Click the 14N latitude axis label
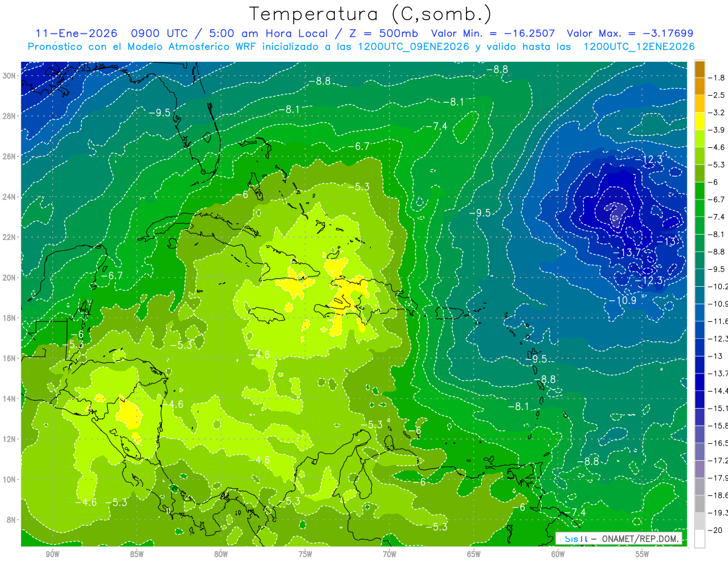The image size is (728, 562). pos(10,398)
